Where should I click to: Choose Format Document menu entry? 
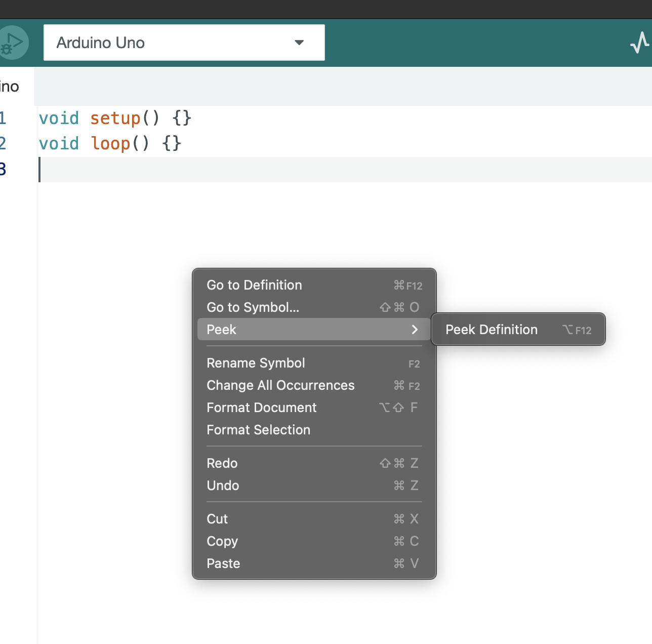(x=314, y=408)
